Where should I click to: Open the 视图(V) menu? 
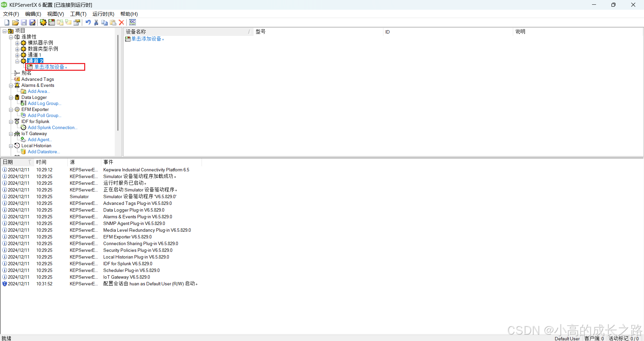56,14
